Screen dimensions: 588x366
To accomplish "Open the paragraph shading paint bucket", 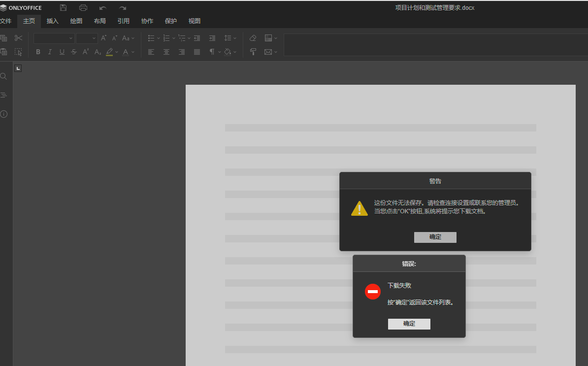I will tap(230, 52).
